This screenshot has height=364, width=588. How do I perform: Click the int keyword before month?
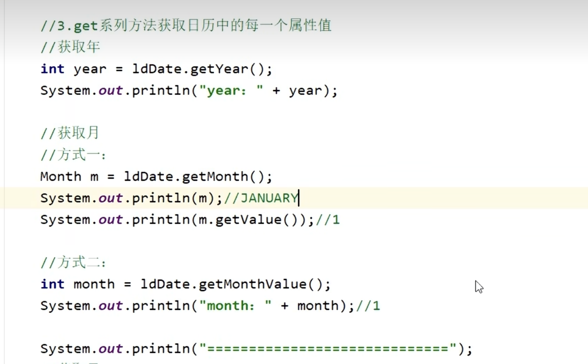pyautogui.click(x=52, y=284)
